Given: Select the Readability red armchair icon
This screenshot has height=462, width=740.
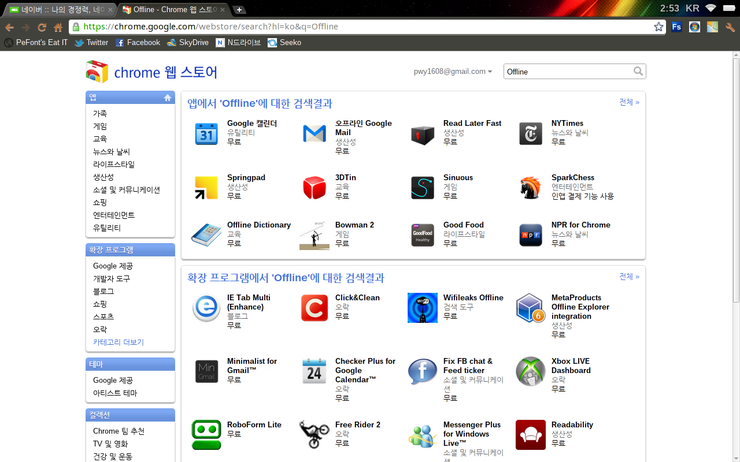Looking at the screenshot, I should click(530, 435).
